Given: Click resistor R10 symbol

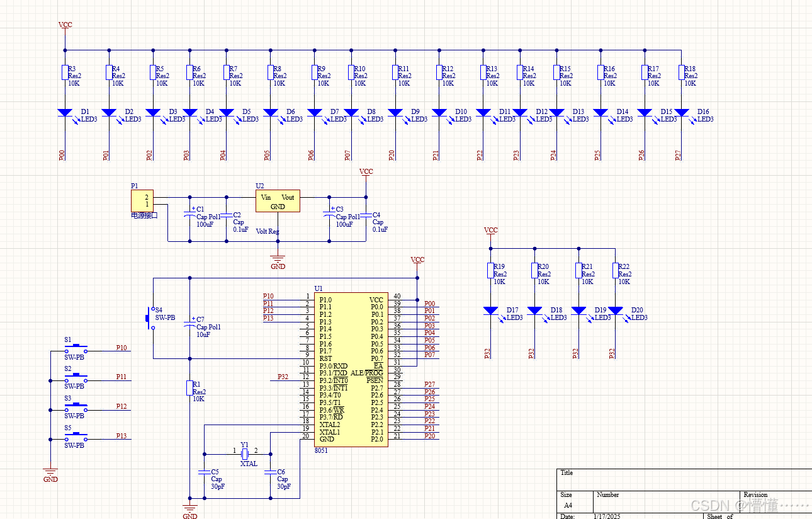Looking at the screenshot, I should pos(351,72).
